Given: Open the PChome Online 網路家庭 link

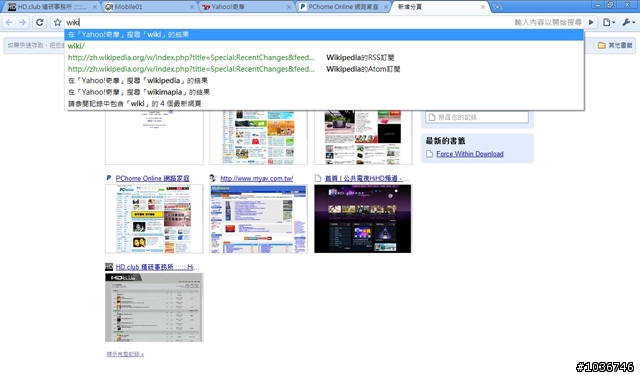Looking at the screenshot, I should coord(152,178).
